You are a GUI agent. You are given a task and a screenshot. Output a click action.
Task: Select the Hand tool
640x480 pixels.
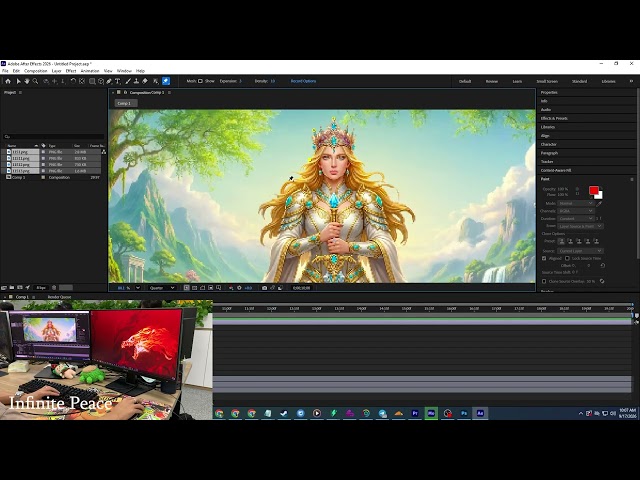pyautogui.click(x=27, y=81)
